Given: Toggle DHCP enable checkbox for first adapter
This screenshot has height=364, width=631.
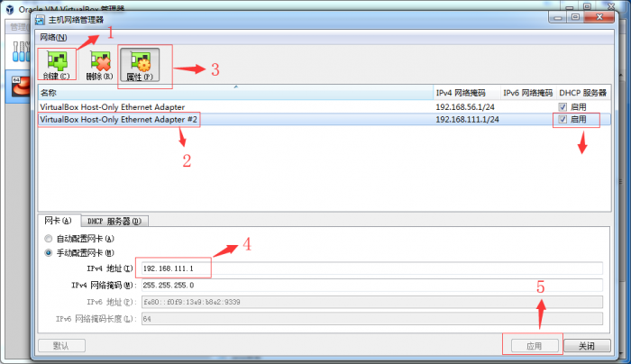Looking at the screenshot, I should (562, 107).
